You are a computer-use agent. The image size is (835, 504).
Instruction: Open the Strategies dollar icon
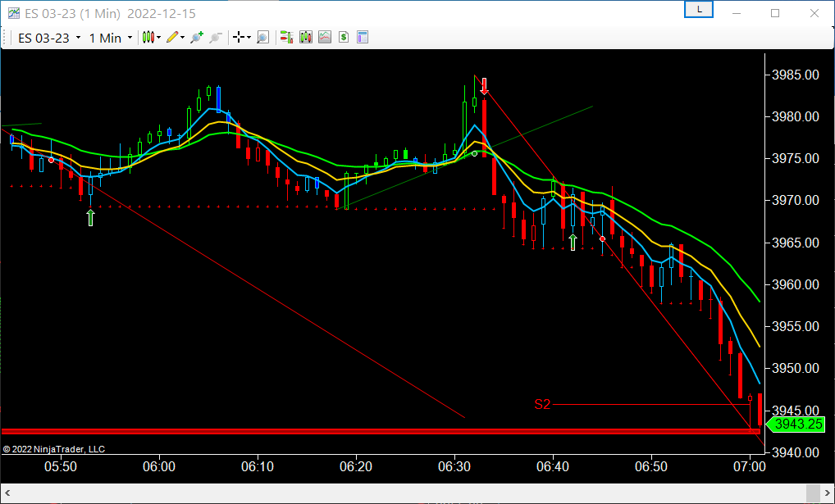(x=344, y=37)
